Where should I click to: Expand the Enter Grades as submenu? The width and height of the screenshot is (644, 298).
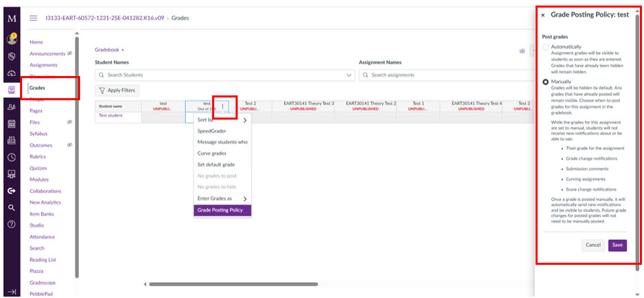point(222,198)
